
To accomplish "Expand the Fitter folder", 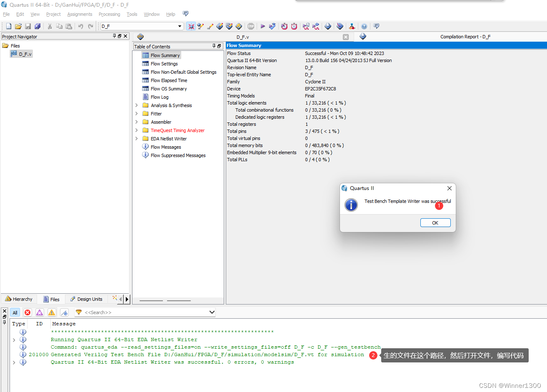I will (x=137, y=114).
